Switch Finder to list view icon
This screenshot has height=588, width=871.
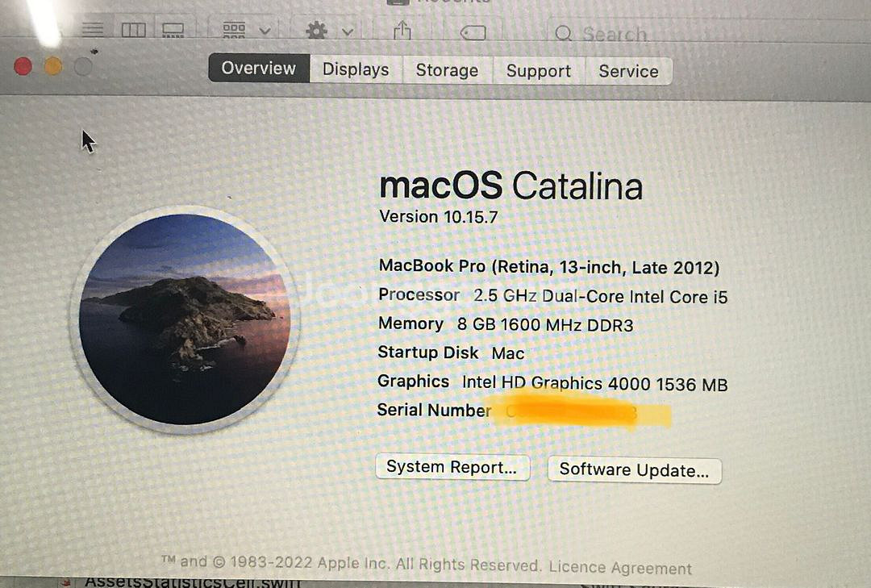click(x=93, y=29)
